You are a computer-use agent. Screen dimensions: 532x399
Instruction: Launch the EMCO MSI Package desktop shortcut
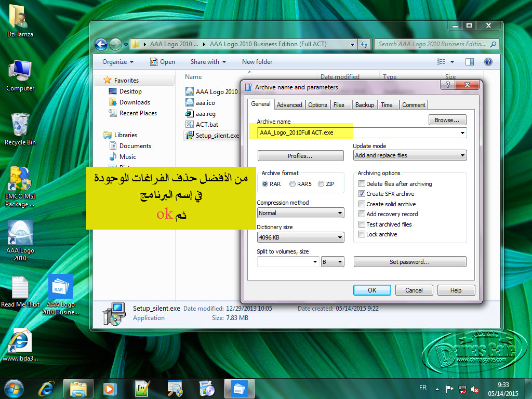coord(20,187)
